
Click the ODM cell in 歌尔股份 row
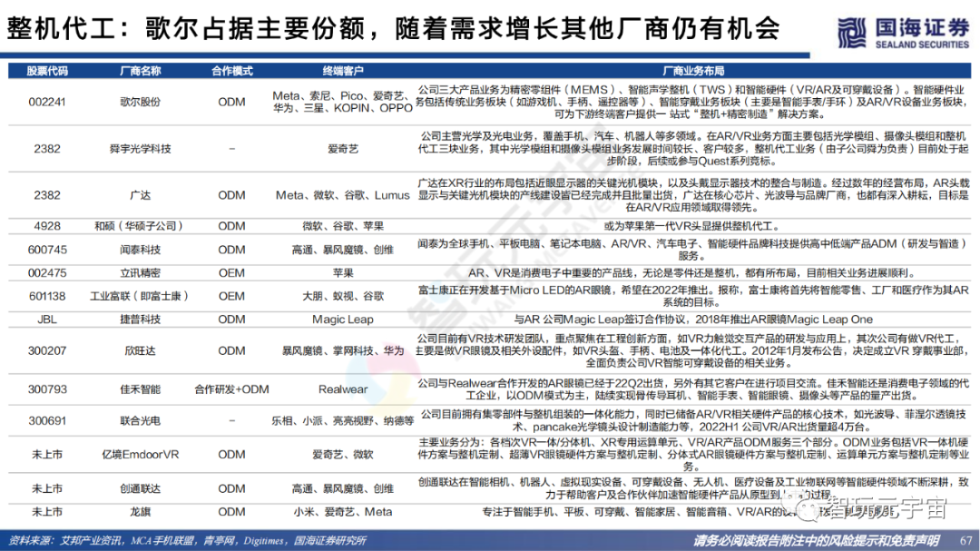tap(232, 102)
